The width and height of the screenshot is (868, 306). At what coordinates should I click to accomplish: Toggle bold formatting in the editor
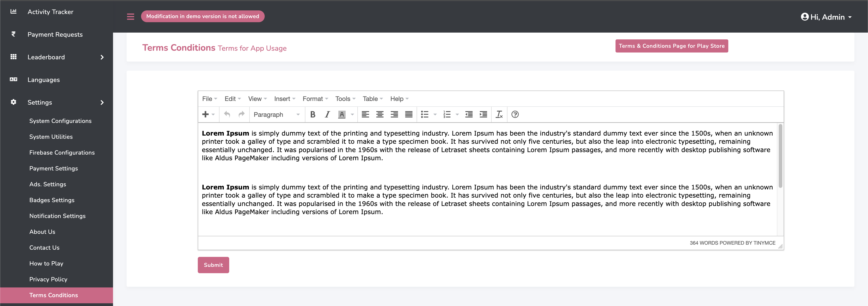coord(313,114)
